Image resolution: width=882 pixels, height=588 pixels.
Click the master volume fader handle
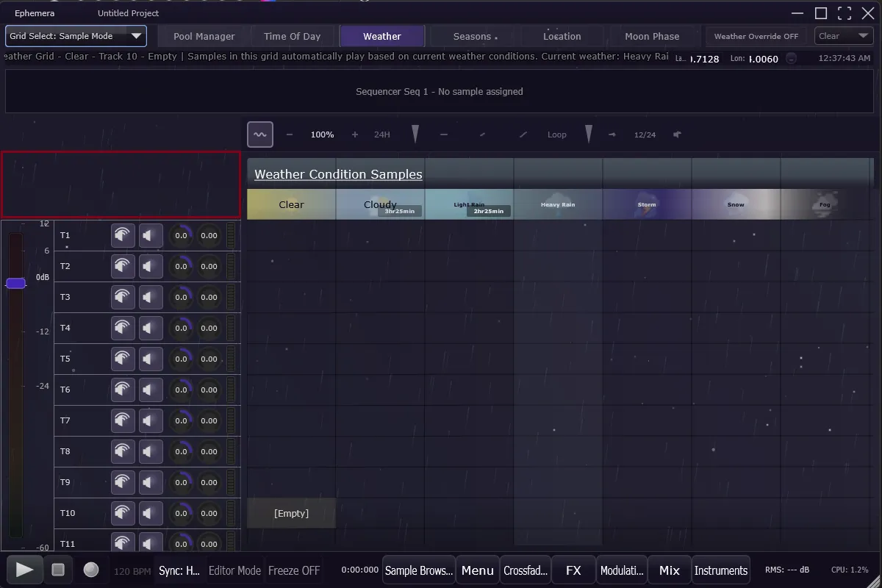pyautogui.click(x=16, y=283)
